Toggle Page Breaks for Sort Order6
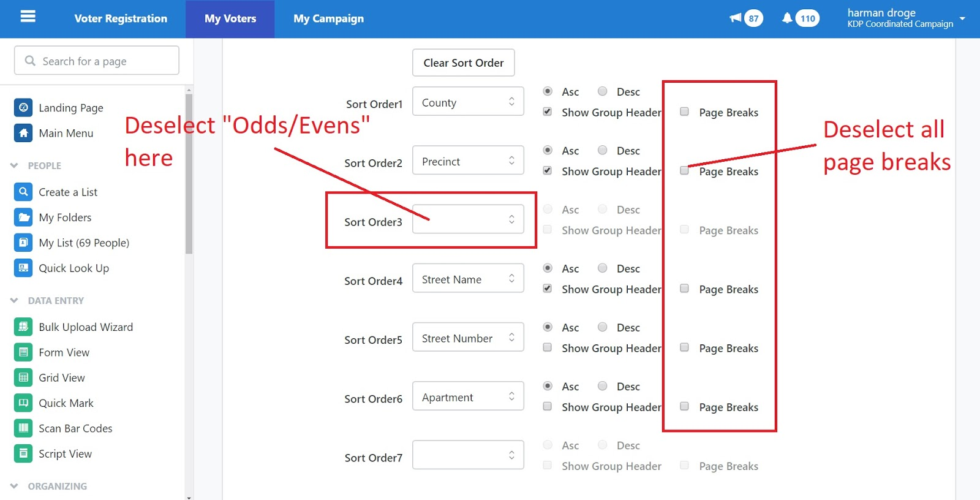The height and width of the screenshot is (500, 980). coord(684,406)
